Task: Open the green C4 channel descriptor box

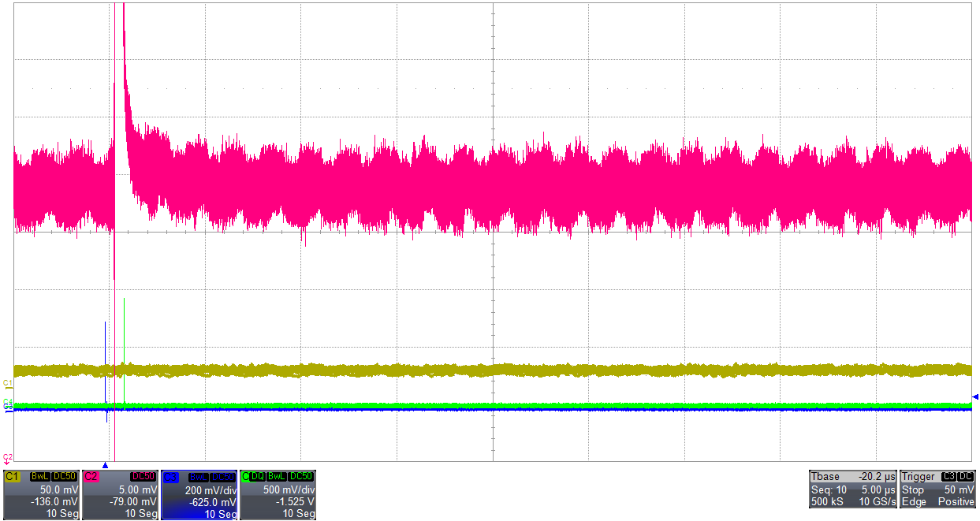Action: pyautogui.click(x=278, y=495)
